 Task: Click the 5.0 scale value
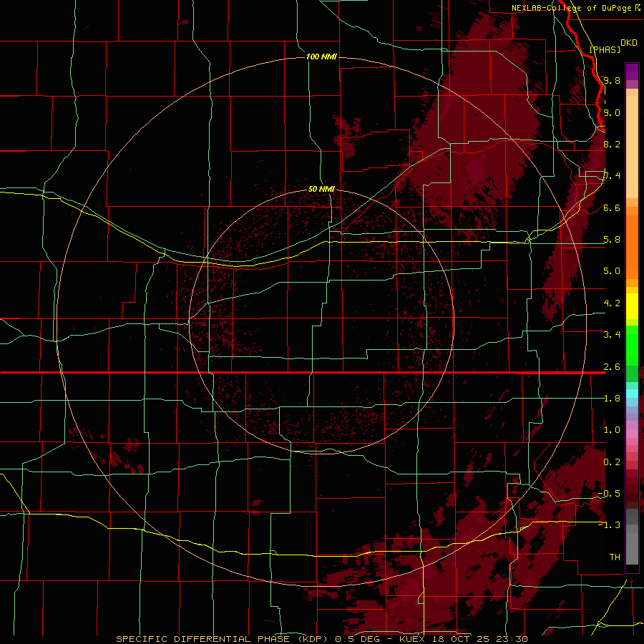pyautogui.click(x=612, y=271)
